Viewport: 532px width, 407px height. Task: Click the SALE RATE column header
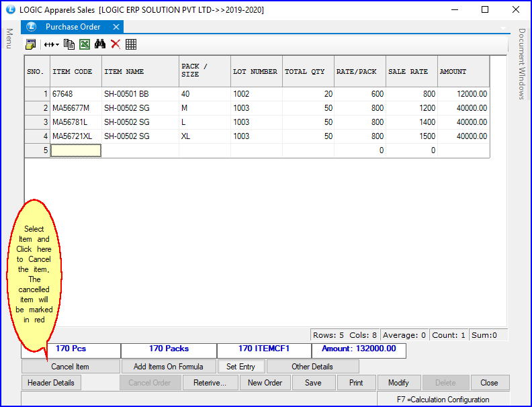tap(412, 72)
